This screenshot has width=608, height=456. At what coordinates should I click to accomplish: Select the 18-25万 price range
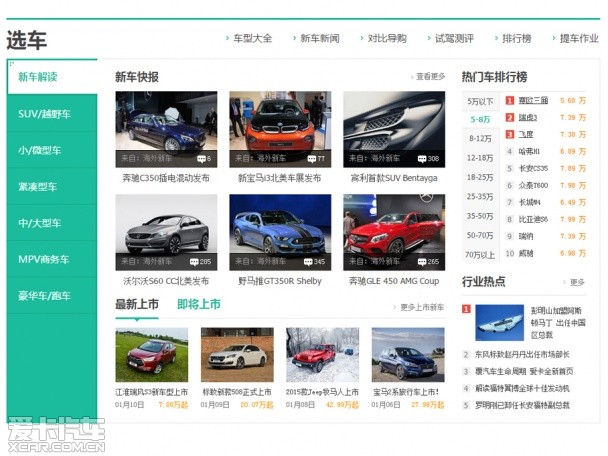(x=480, y=177)
